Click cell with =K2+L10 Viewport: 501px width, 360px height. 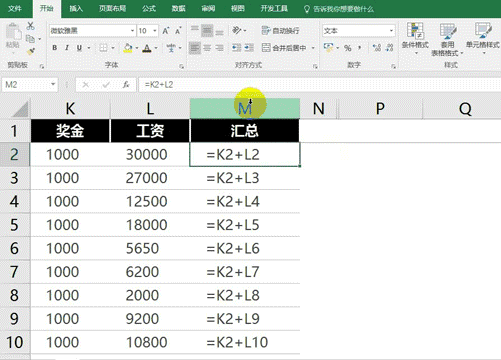point(245,342)
